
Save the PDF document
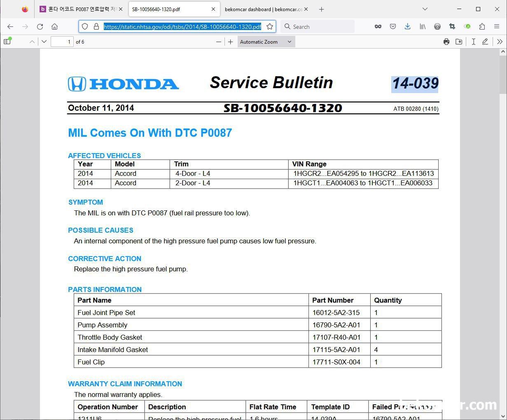coord(459,42)
